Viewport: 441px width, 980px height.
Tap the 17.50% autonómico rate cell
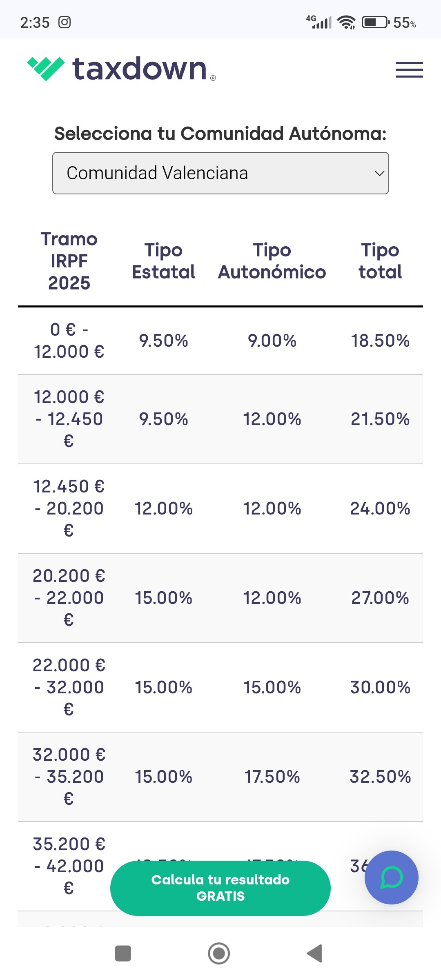pyautogui.click(x=272, y=777)
